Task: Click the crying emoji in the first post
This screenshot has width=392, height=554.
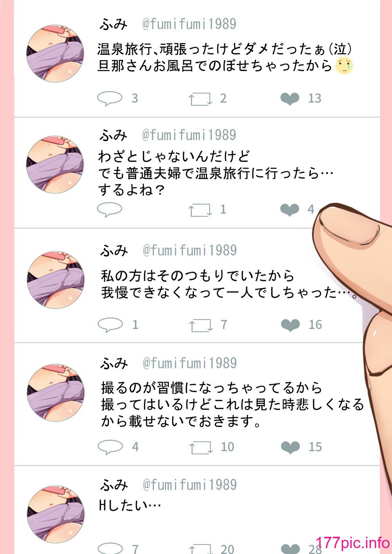Action: coord(344,66)
